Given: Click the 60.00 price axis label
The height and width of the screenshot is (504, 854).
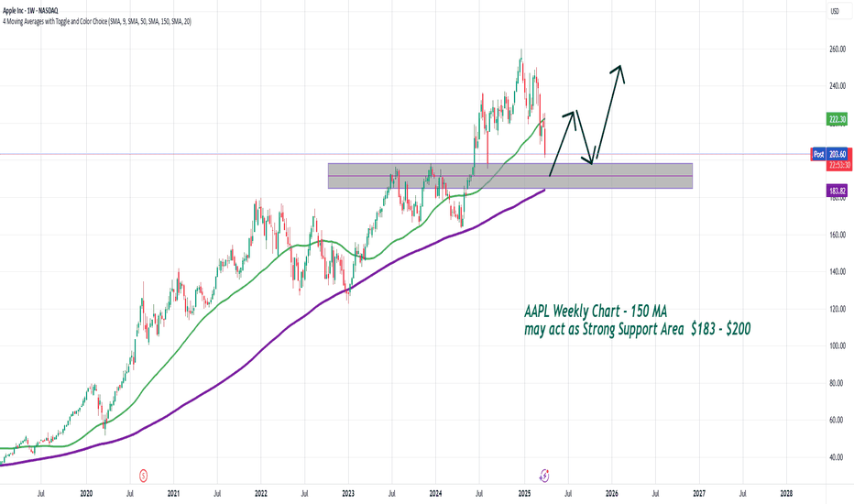Looking at the screenshot, I should point(836,420).
